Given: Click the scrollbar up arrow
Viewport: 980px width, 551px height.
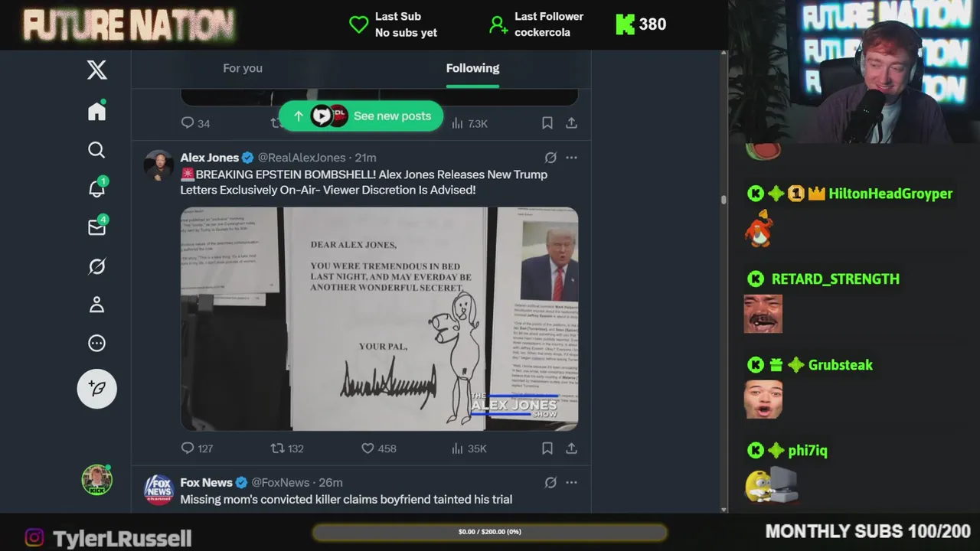Looking at the screenshot, I should point(724,54).
